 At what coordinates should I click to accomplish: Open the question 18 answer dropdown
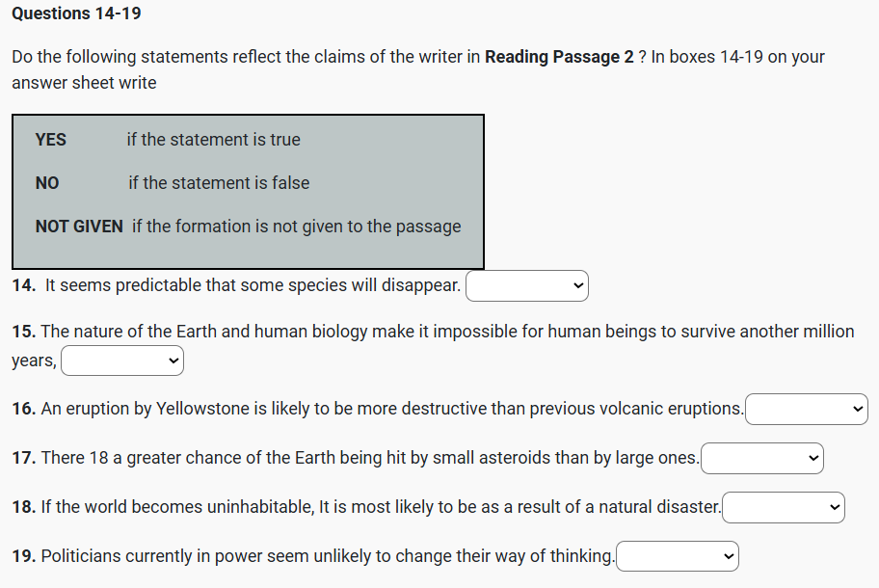(x=783, y=507)
